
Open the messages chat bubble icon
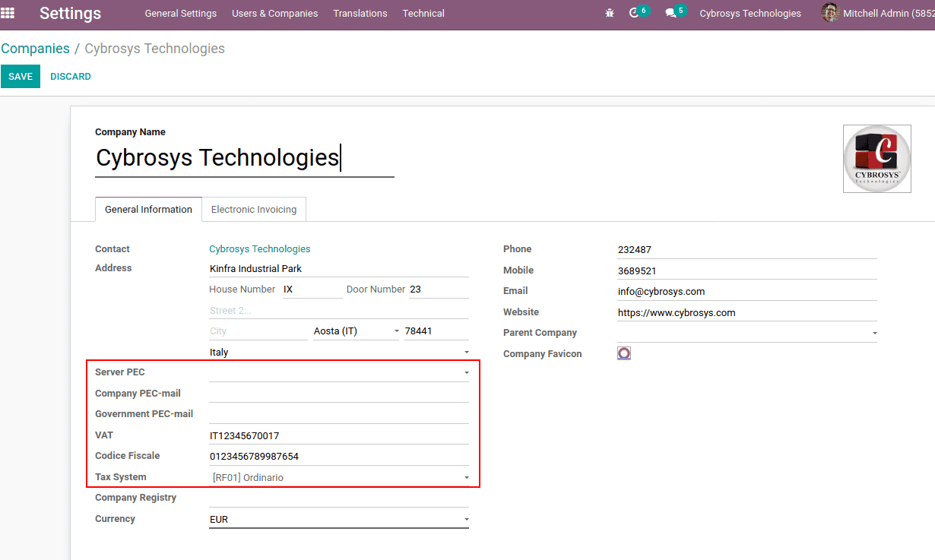pos(670,13)
